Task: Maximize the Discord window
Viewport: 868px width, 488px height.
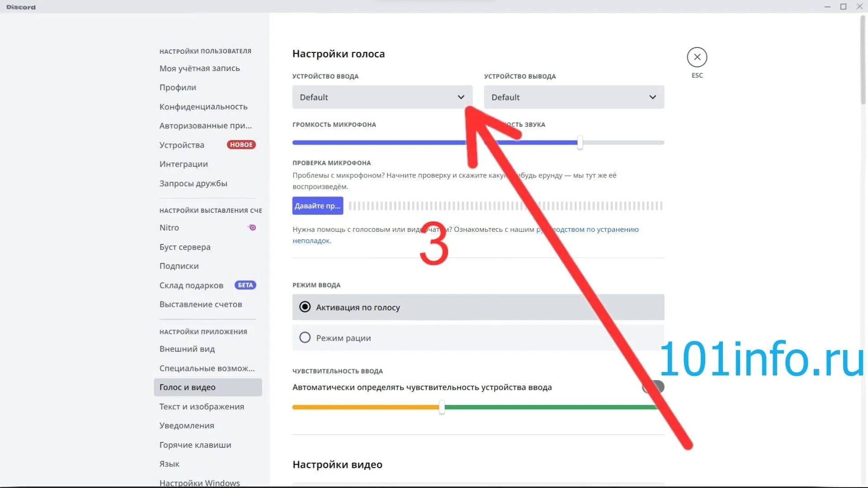Action: pos(843,7)
